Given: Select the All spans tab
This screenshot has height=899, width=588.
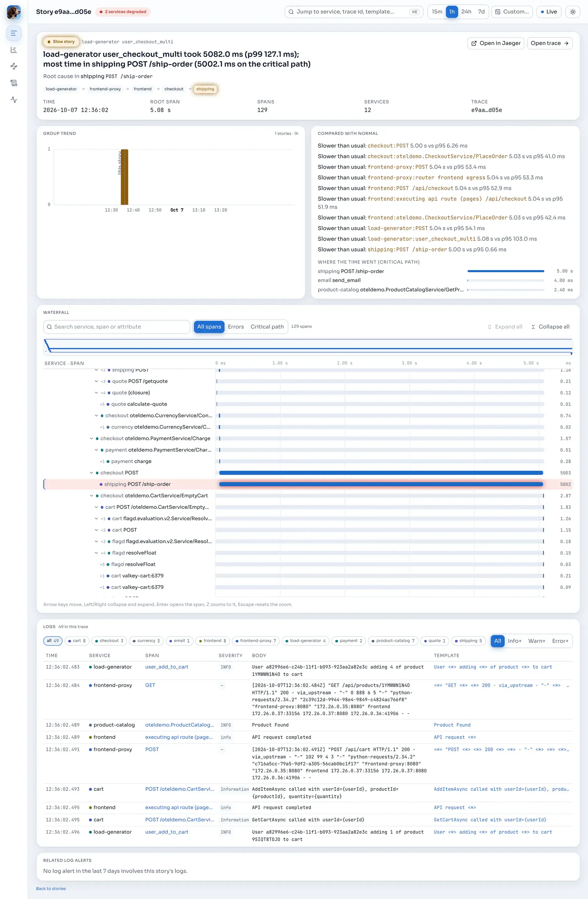Looking at the screenshot, I should click(209, 327).
